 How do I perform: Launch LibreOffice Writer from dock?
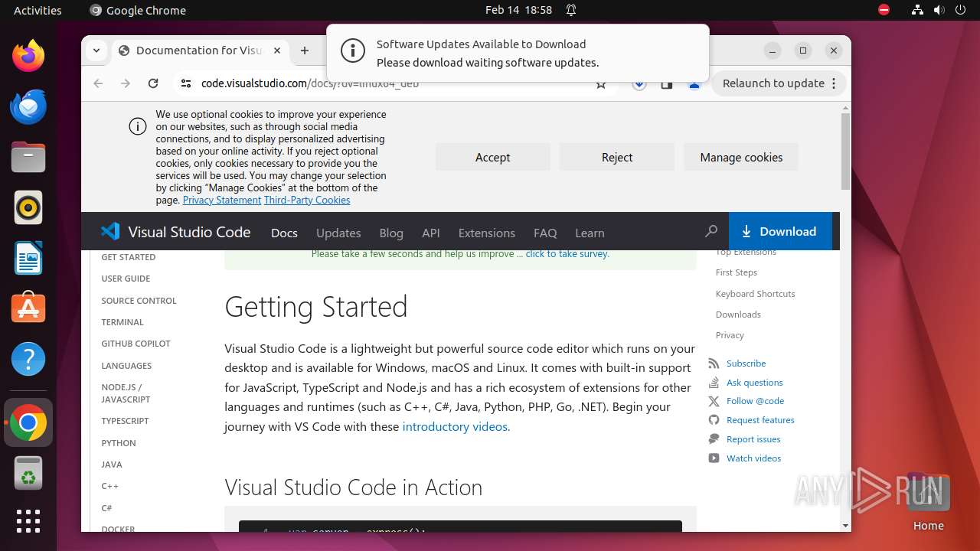pyautogui.click(x=28, y=258)
